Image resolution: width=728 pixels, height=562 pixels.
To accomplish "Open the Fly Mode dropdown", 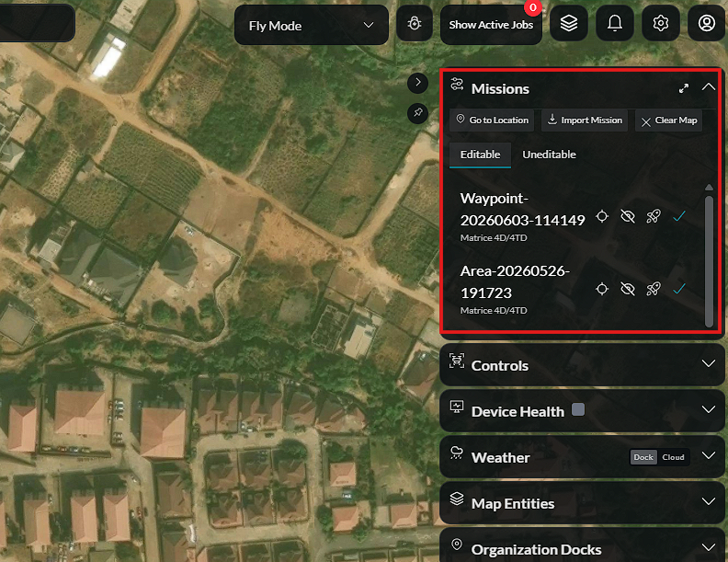I will [x=311, y=26].
